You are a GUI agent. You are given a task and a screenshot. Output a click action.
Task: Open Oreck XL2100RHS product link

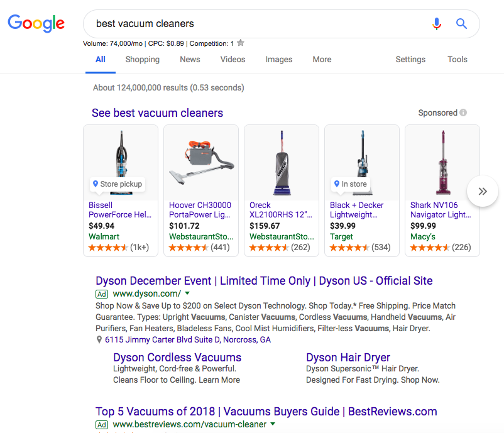[x=281, y=210]
